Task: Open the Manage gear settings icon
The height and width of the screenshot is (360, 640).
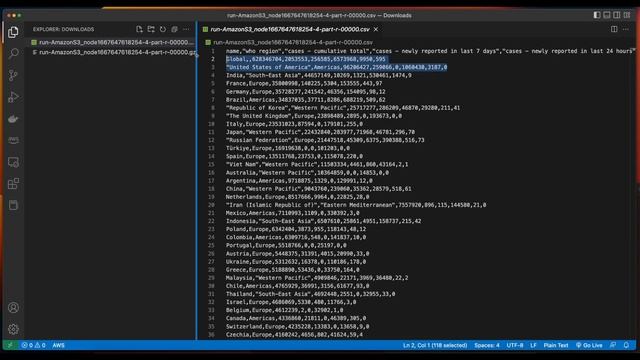Action: pyautogui.click(x=13, y=329)
